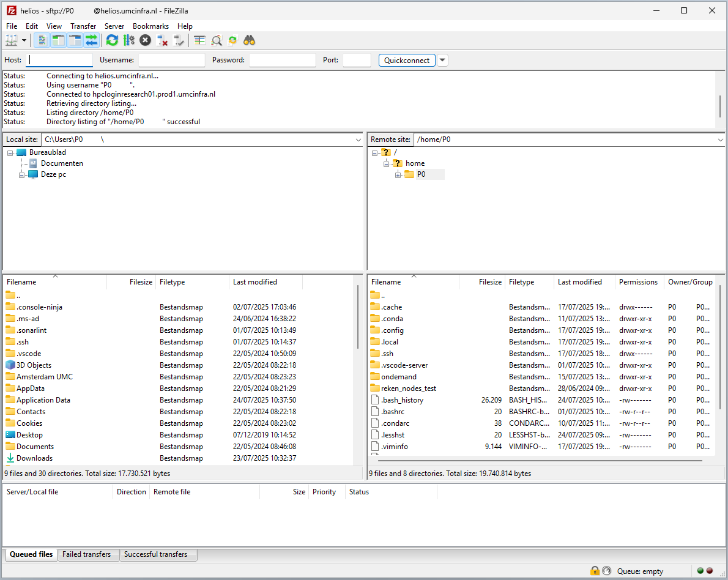Switch to the Queued files tab

[x=31, y=554]
